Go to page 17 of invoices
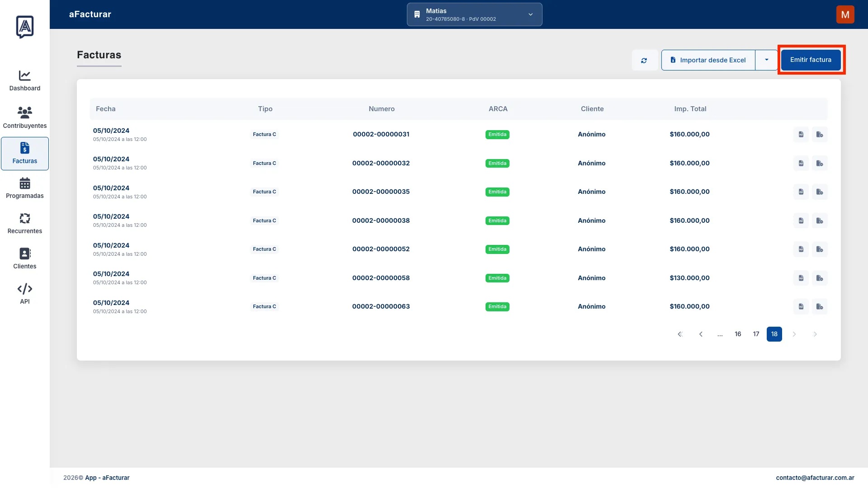Viewport: 868px width, 488px height. click(756, 334)
